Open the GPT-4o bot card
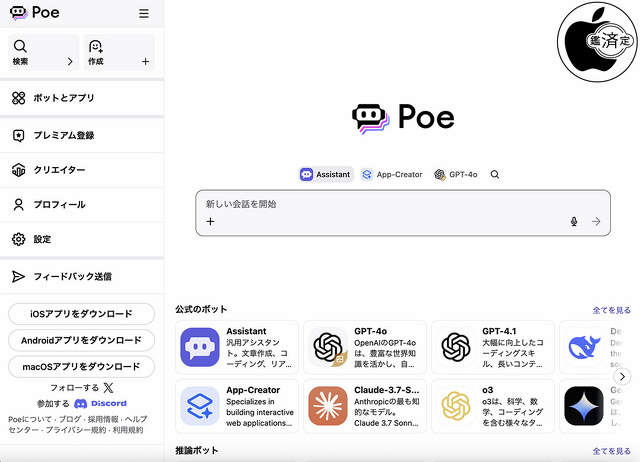 365,347
